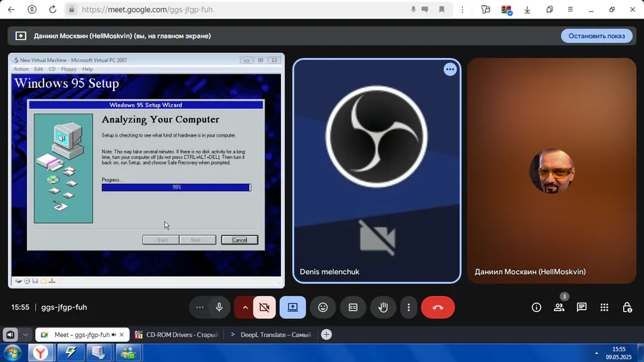Open the browser three-dot page menu
The width and height of the screenshot is (644, 362).
coord(462,9)
